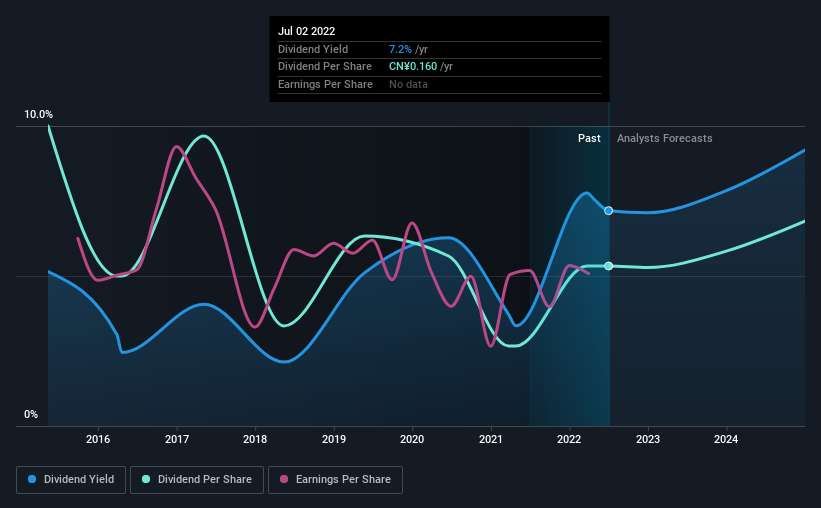Click the tooltip Dividend Per Share row label
The height and width of the screenshot is (508, 821).
click(325, 67)
